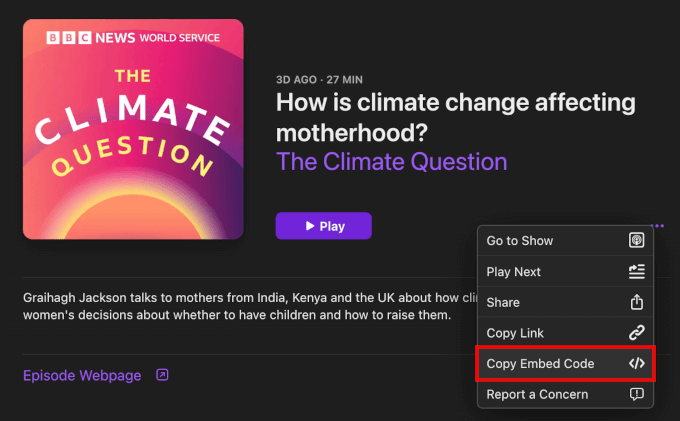
Task: Click the external arrow icon beside Episode Webpage
Action: [162, 376]
